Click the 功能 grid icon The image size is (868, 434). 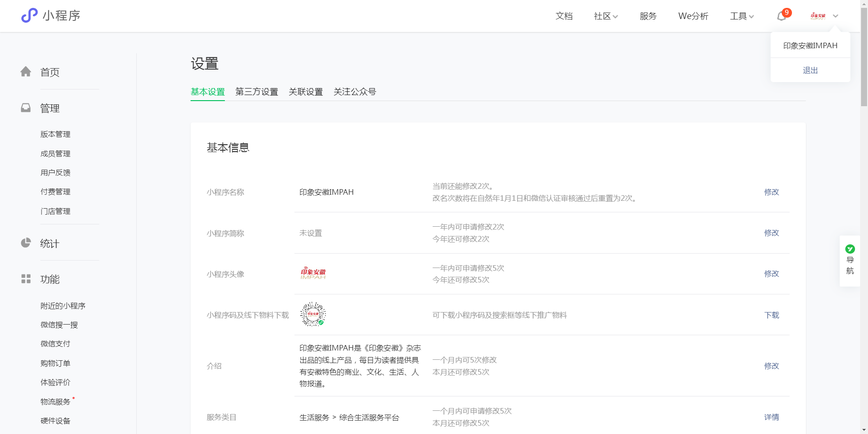tap(26, 279)
